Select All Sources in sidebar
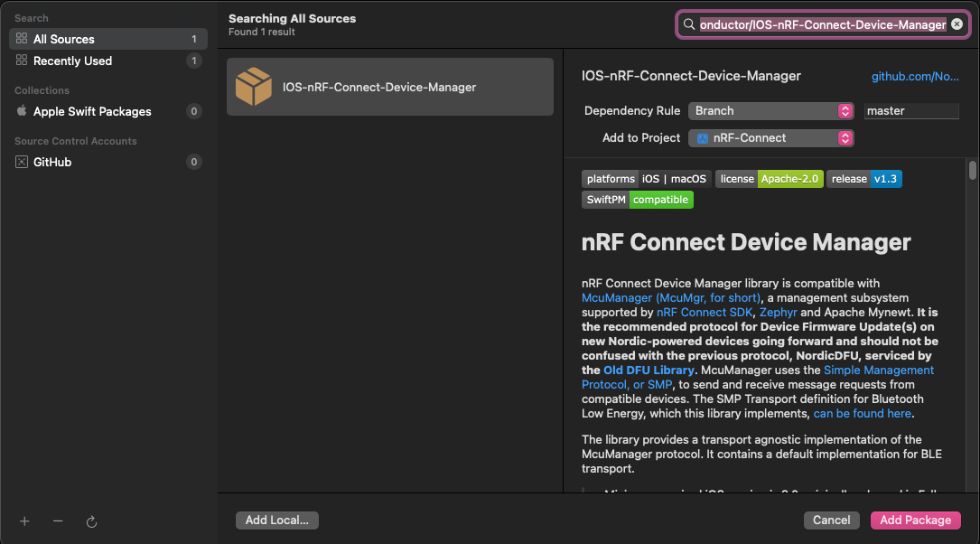 click(108, 39)
